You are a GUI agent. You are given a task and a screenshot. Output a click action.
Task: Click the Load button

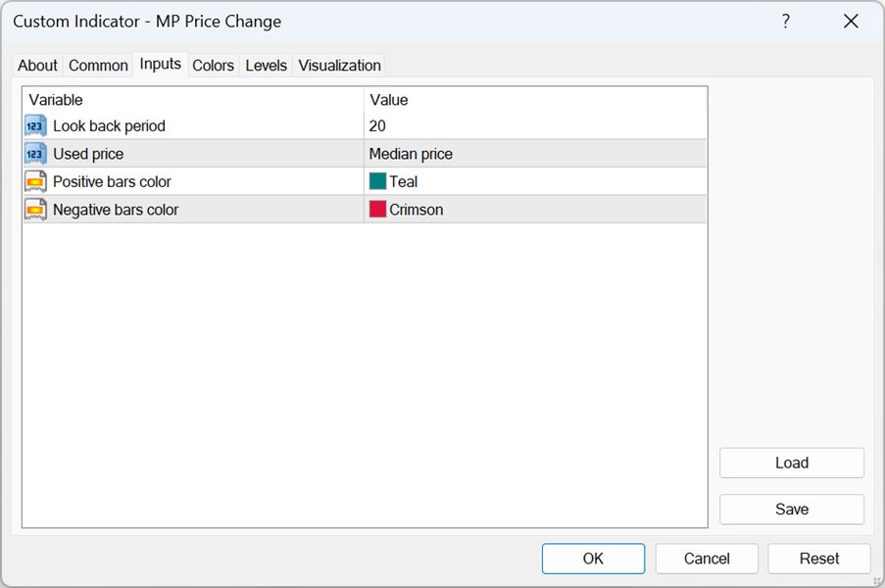click(x=791, y=463)
